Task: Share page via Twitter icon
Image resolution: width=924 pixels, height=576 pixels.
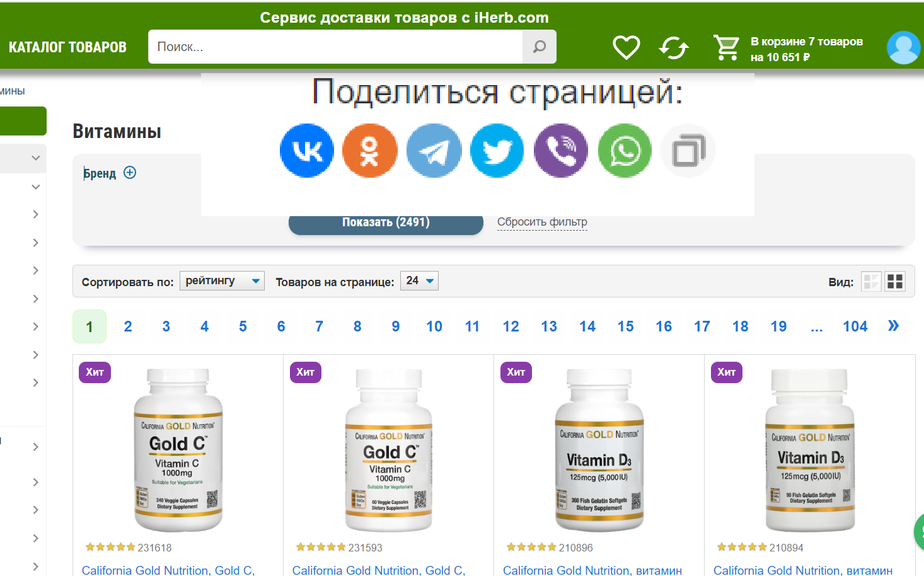Action: point(497,151)
